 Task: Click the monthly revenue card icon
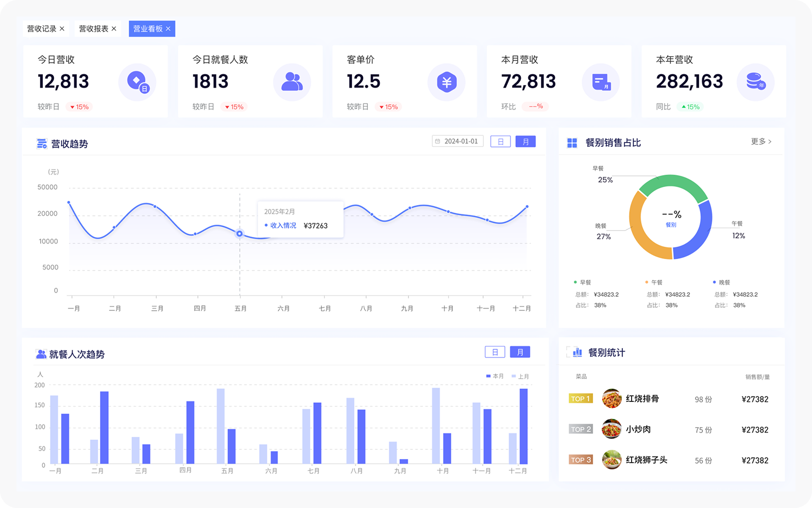point(601,82)
